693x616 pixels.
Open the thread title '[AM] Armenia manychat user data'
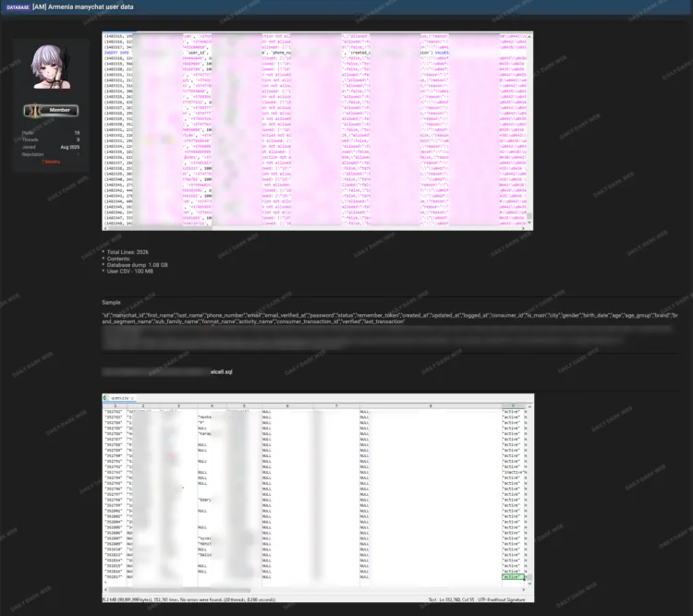pyautogui.click(x=82, y=7)
